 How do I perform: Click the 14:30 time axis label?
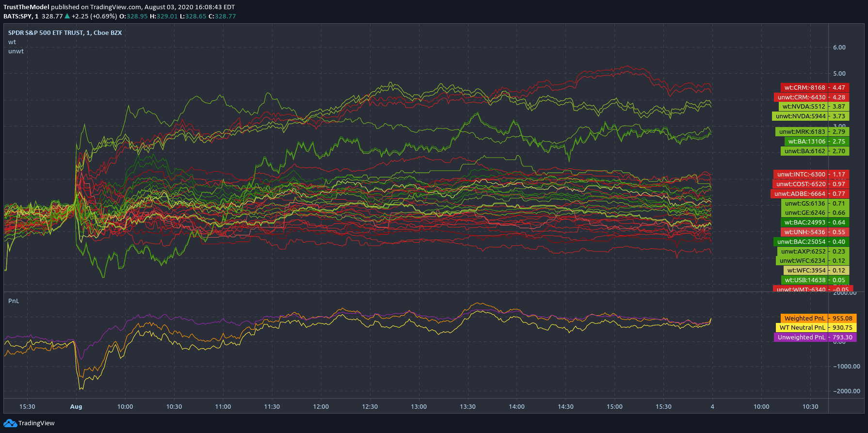point(566,407)
